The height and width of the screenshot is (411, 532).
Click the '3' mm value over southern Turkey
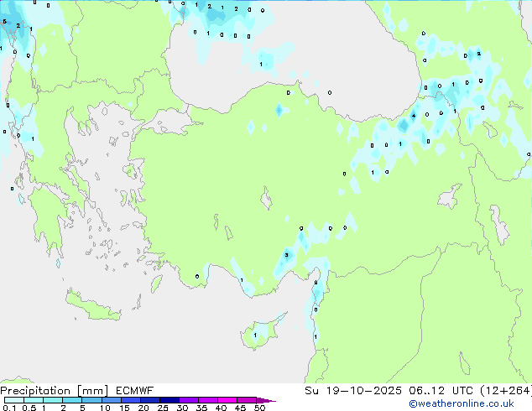(286, 255)
